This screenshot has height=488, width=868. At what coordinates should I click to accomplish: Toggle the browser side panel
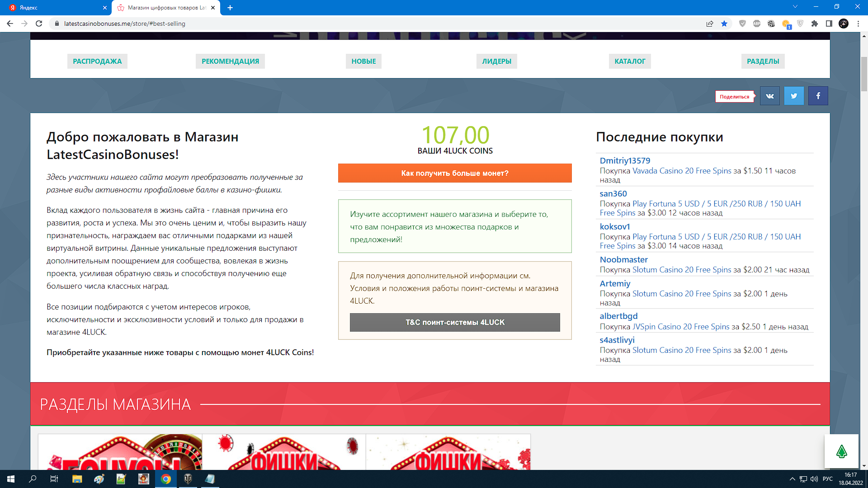[829, 23]
